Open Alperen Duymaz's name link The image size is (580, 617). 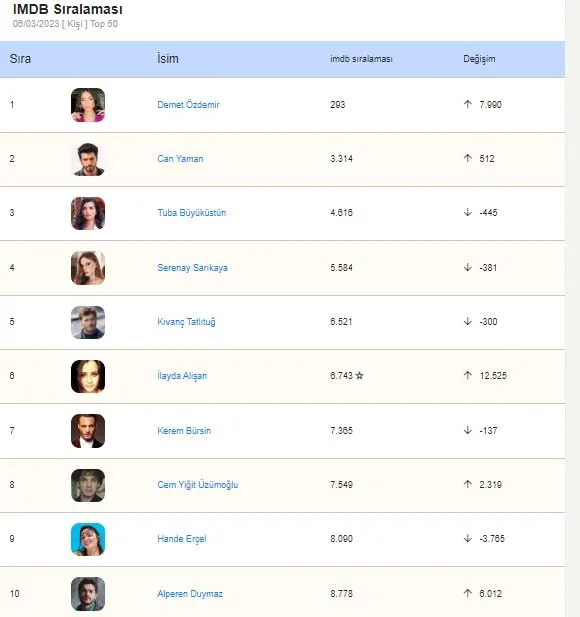pos(190,594)
